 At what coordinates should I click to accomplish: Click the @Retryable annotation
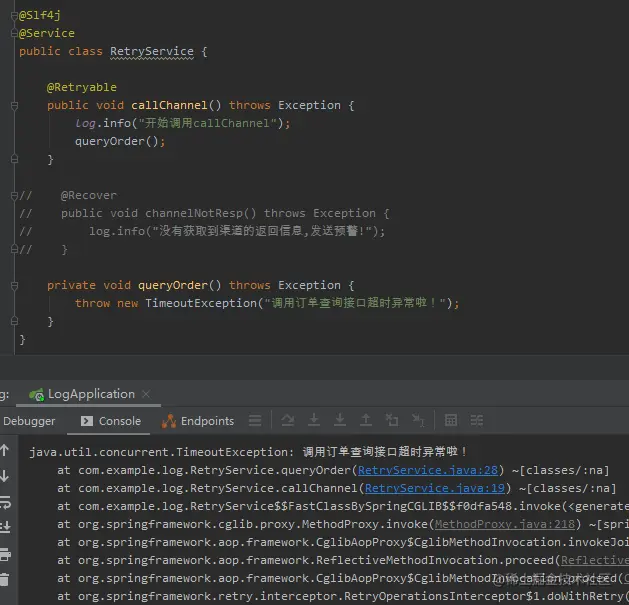pos(82,87)
